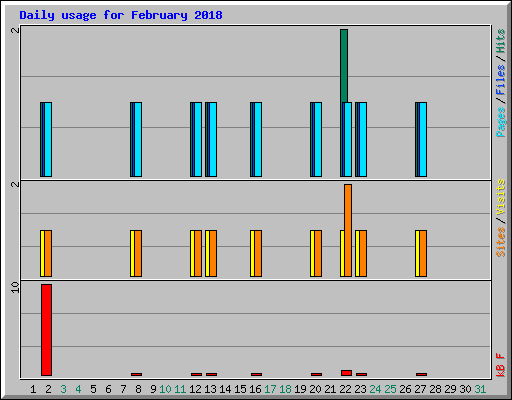Click the cyan Pages bar on day 8

(x=138, y=139)
